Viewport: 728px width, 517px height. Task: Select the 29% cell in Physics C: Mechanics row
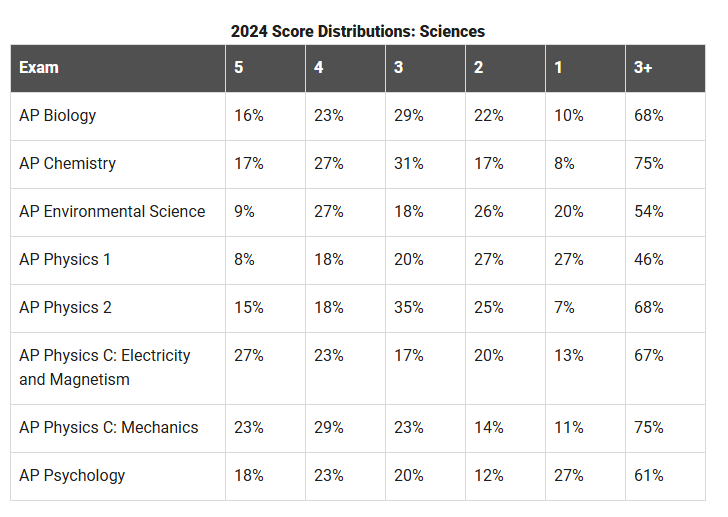[x=329, y=427]
